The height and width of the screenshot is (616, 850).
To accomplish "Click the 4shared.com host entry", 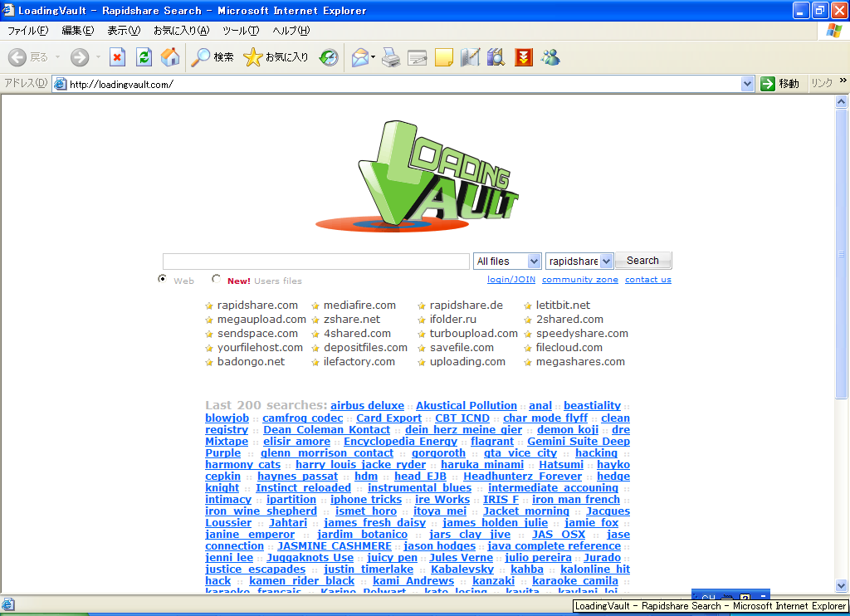I will point(357,334).
